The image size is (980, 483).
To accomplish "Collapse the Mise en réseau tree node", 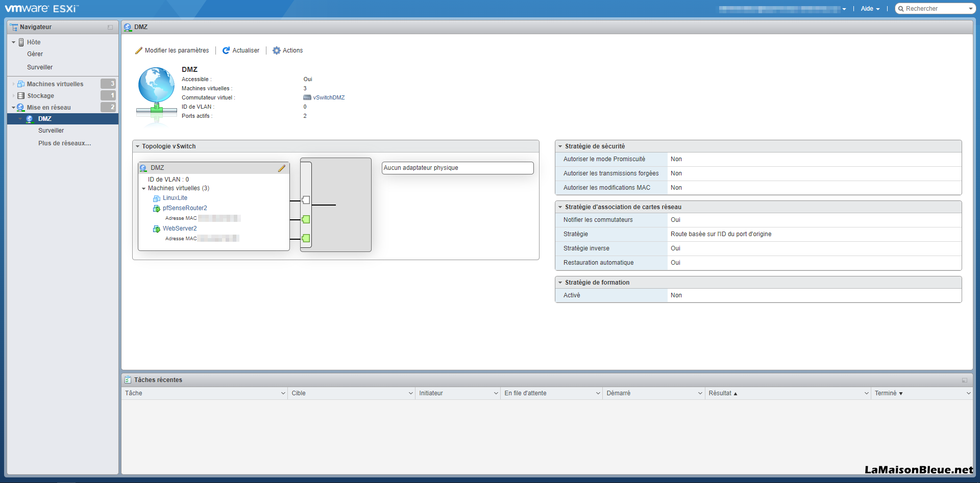I will (x=13, y=108).
